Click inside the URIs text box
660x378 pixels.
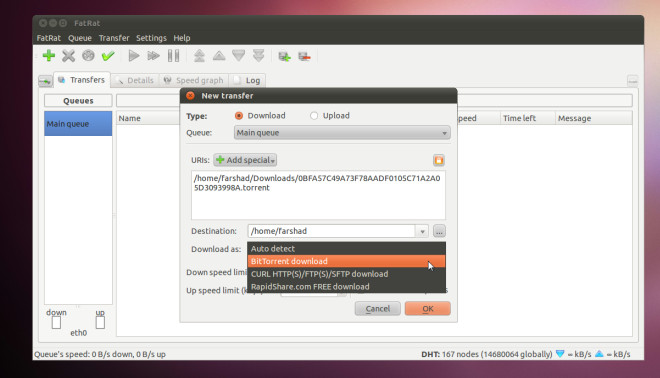click(x=318, y=195)
